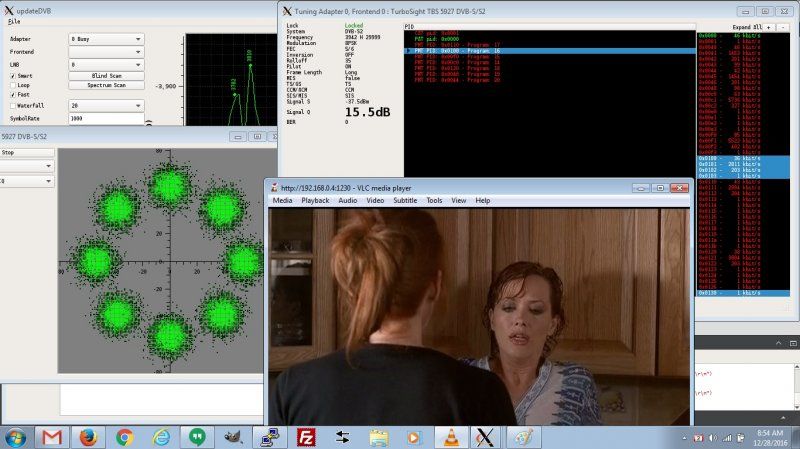The image size is (800, 449).
Task: Launch Google Chrome from the taskbar
Action: click(x=124, y=438)
